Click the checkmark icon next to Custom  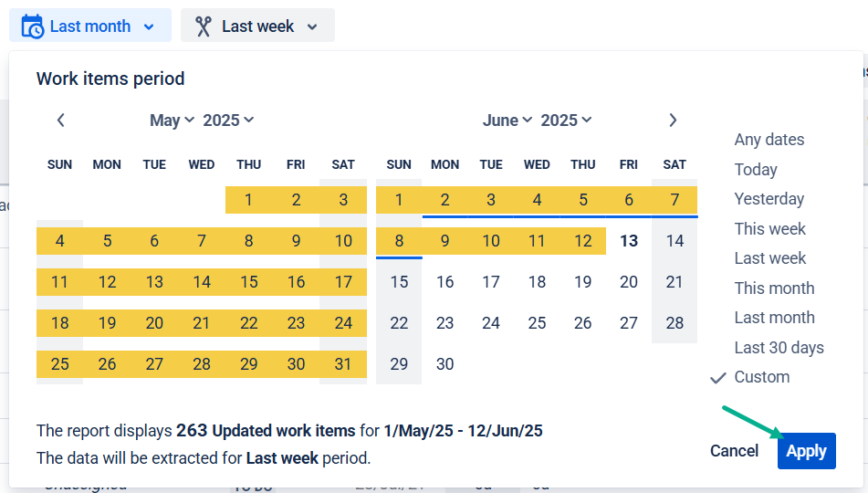point(718,378)
